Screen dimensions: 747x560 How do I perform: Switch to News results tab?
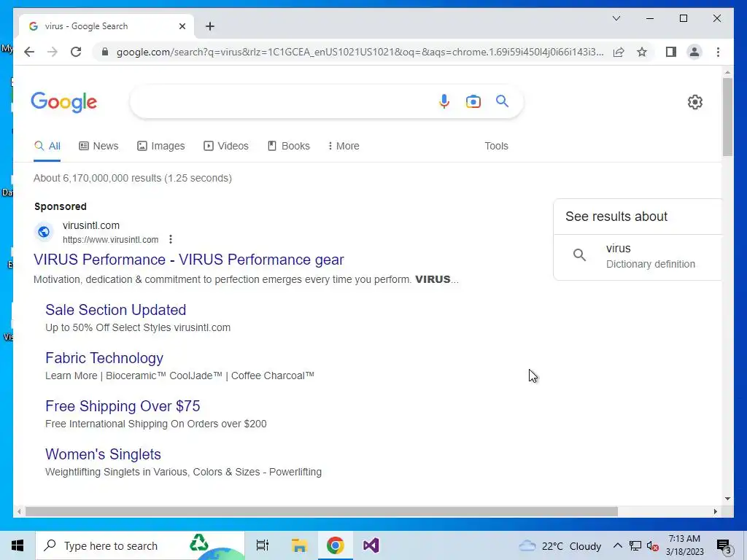98,146
